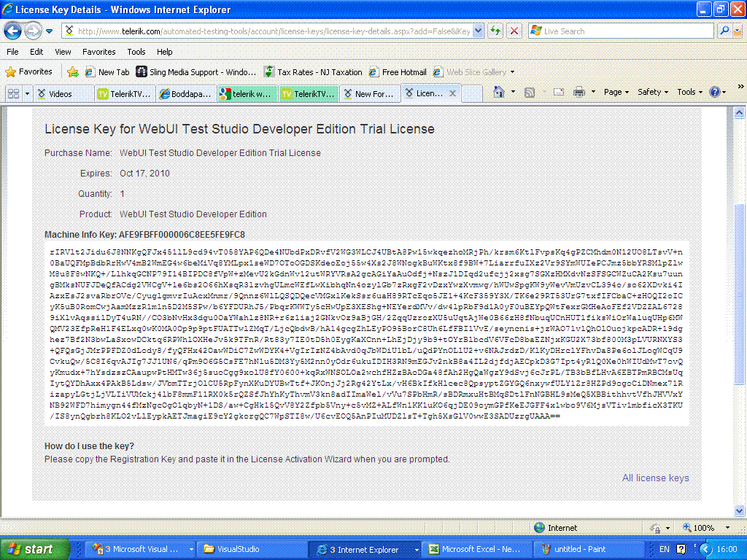Switch to the Boddapa... tab
Image resolution: width=747 pixels, height=560 pixels.
pyautogui.click(x=187, y=94)
